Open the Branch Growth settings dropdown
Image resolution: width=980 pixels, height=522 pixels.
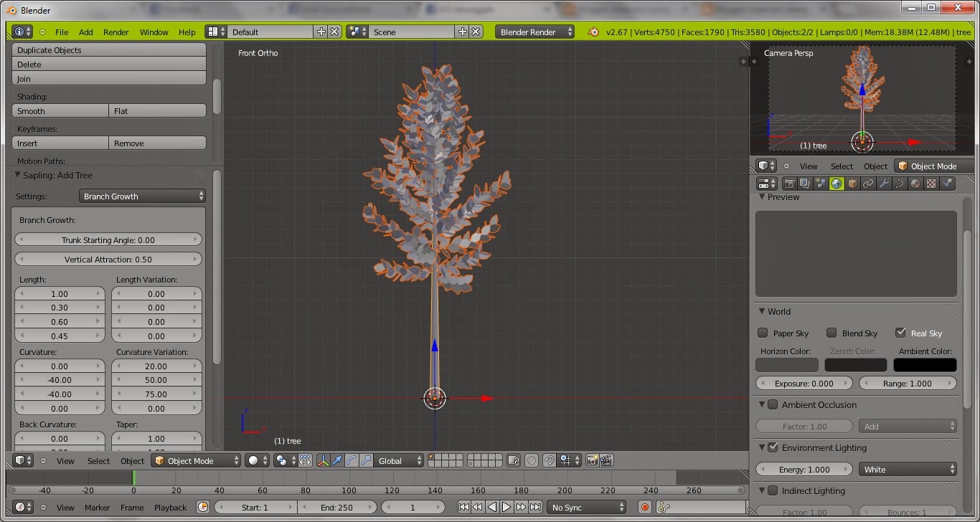tap(142, 196)
